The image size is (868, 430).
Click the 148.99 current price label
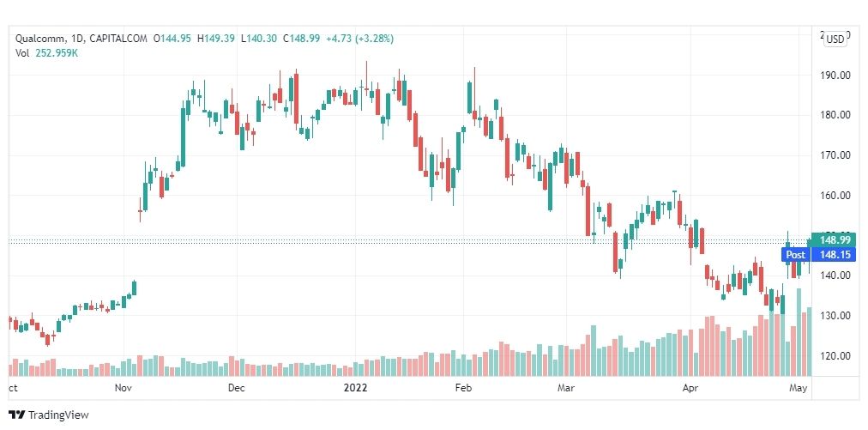[x=833, y=239]
